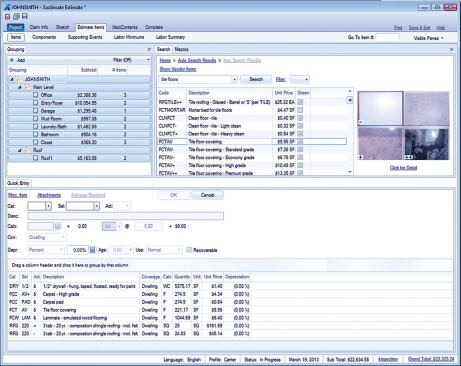
Task: Click the green Add icon in Grouping panel
Action: click(x=12, y=60)
